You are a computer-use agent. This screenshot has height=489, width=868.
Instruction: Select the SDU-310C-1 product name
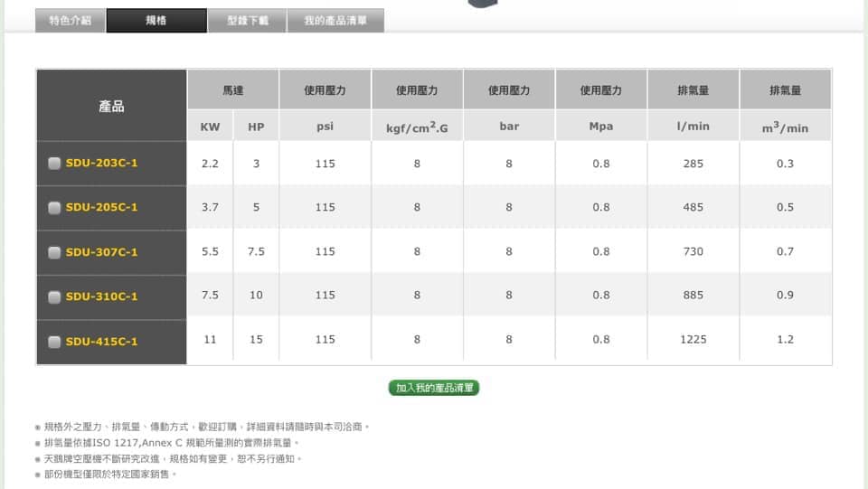coord(101,296)
